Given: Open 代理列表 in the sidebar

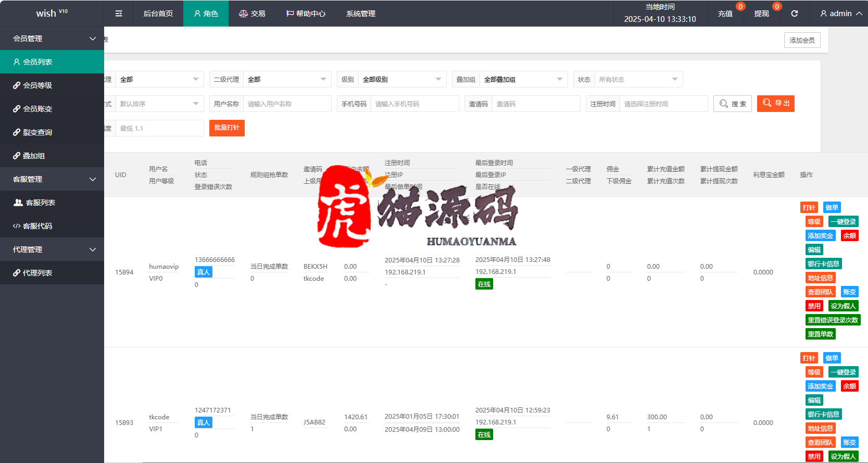Looking at the screenshot, I should [52, 273].
